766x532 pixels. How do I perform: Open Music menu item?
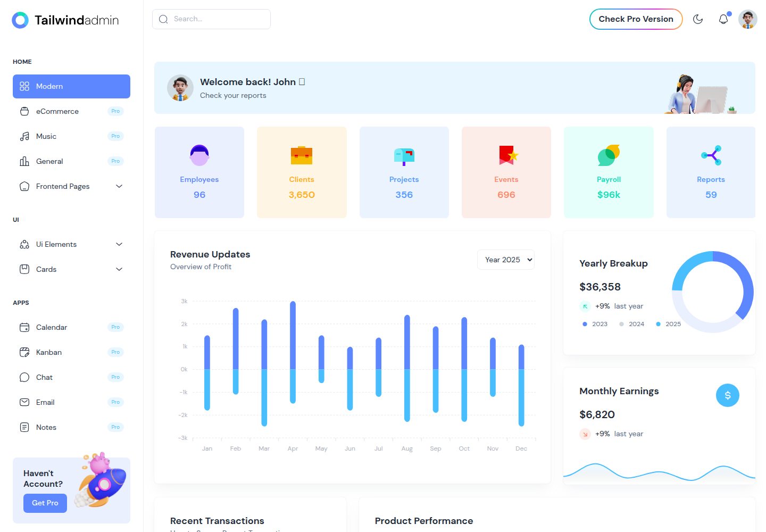[x=71, y=136]
